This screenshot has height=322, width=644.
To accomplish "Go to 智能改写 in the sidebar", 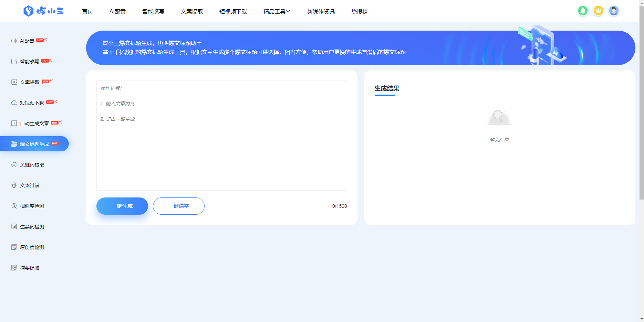I will point(30,62).
